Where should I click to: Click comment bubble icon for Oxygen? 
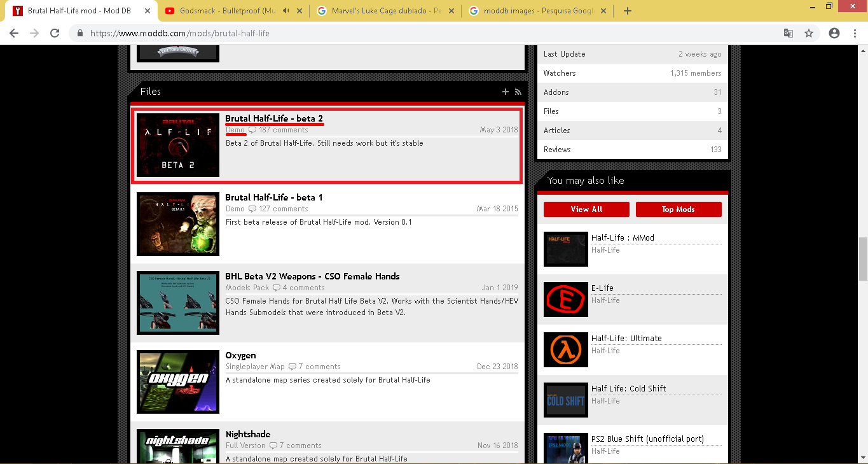click(293, 367)
